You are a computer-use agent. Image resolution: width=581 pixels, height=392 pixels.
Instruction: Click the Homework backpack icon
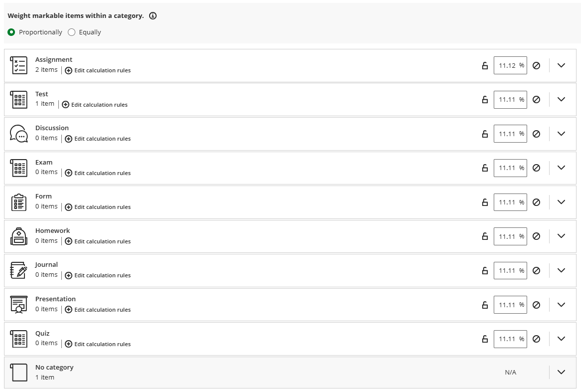click(x=19, y=236)
